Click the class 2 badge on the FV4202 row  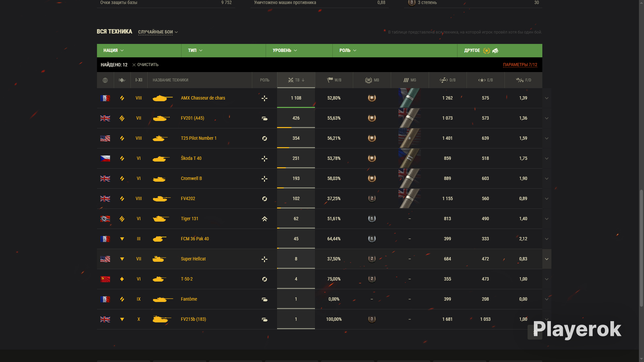tap(372, 198)
